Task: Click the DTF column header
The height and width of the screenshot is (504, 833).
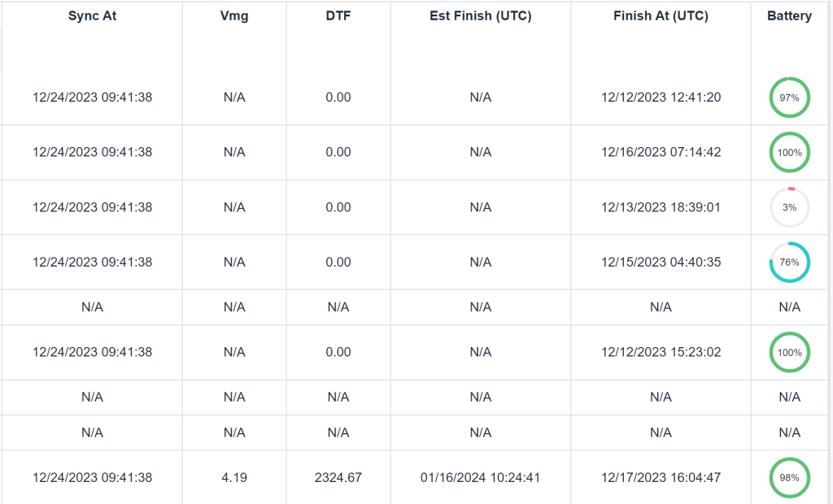Action: point(338,16)
